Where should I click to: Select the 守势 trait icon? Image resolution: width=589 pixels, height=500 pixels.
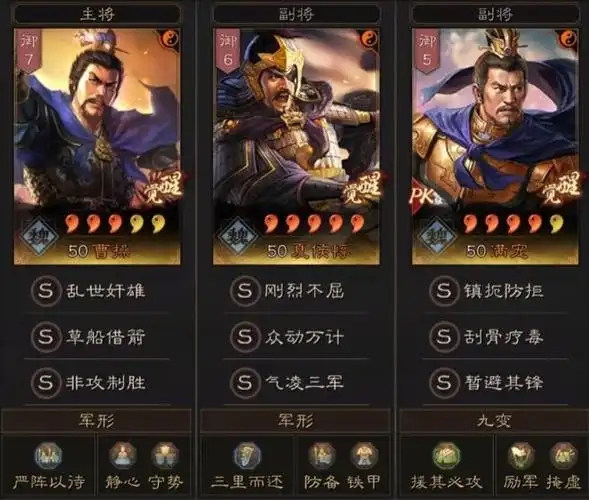pyautogui.click(x=165, y=455)
